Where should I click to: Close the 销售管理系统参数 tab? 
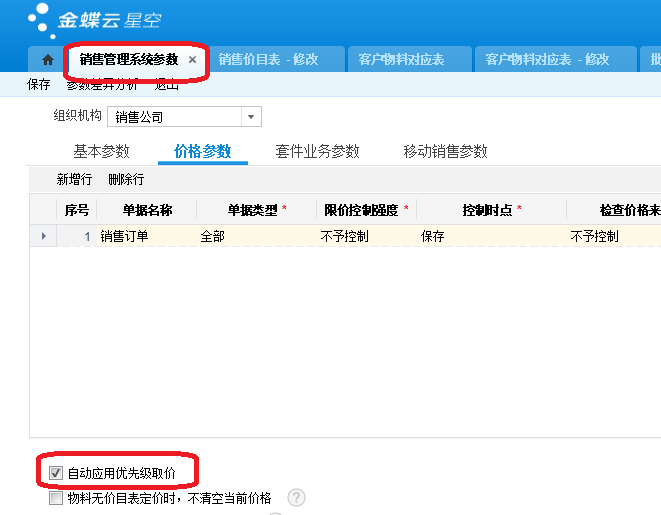tap(192, 60)
